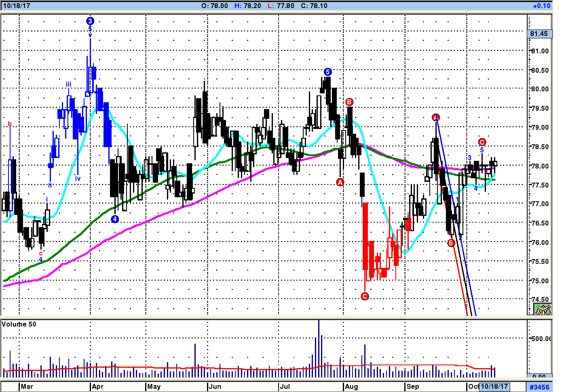Select the blue circled 3 wave marker
Viewport: 566px width, 392px height.
(90, 21)
